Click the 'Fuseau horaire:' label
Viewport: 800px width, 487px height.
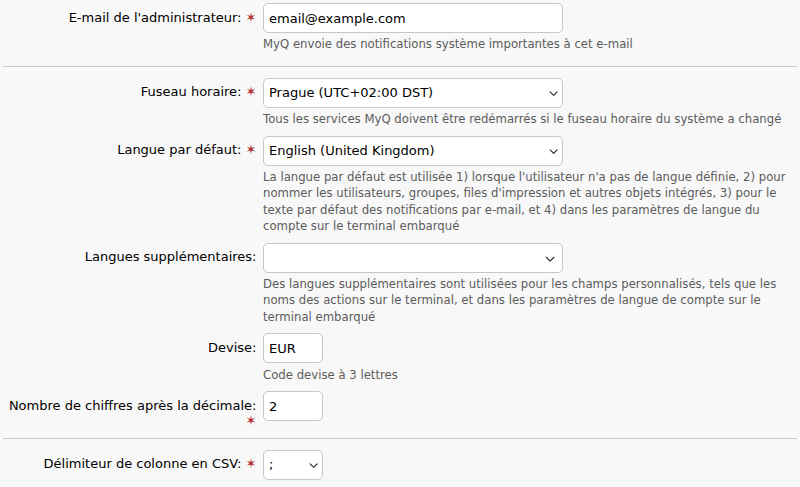click(191, 92)
